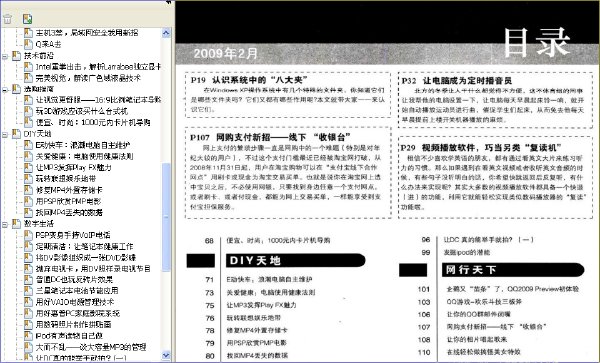Click bookmark icon beside 修复MP4外置存储卡
The height and width of the screenshot is (363, 600).
(x=28, y=190)
